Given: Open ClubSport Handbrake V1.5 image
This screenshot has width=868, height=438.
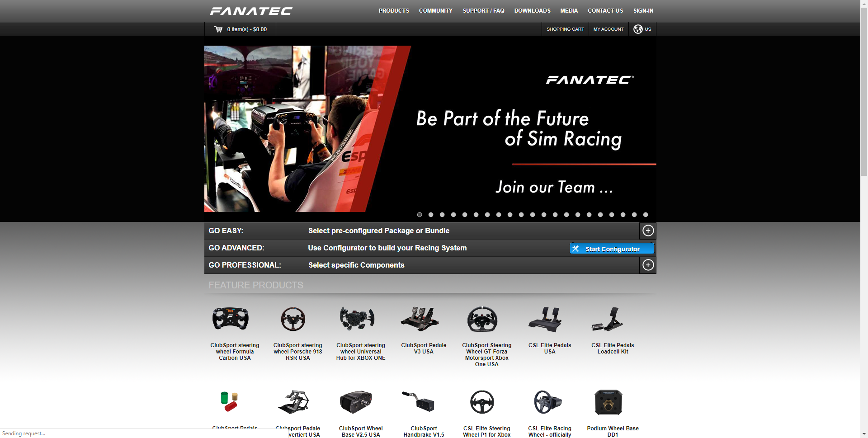Looking at the screenshot, I should pyautogui.click(x=418, y=401).
